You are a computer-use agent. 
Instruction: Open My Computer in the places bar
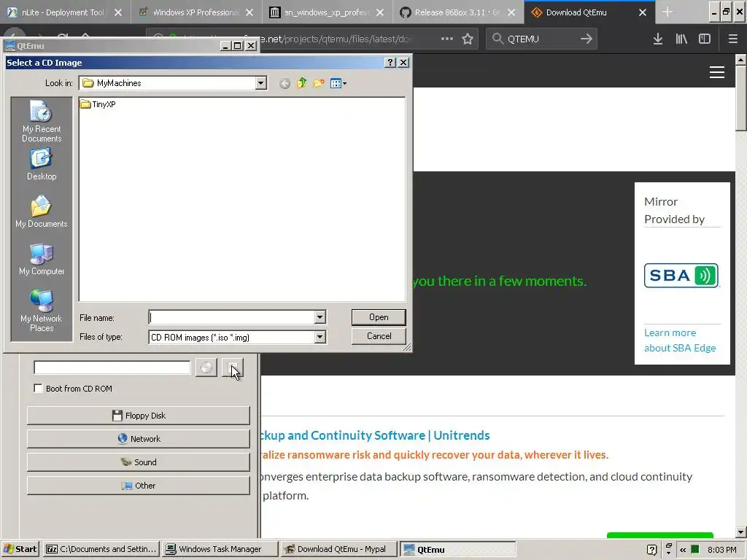click(42, 259)
